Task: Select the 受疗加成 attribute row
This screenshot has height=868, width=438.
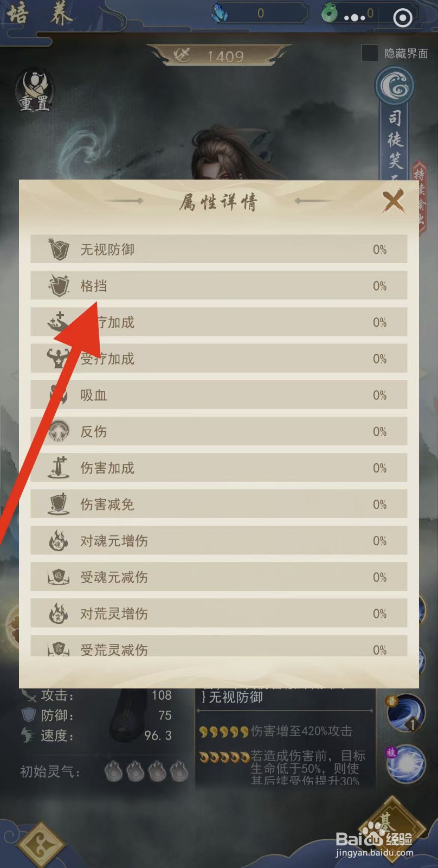Action: [219, 359]
